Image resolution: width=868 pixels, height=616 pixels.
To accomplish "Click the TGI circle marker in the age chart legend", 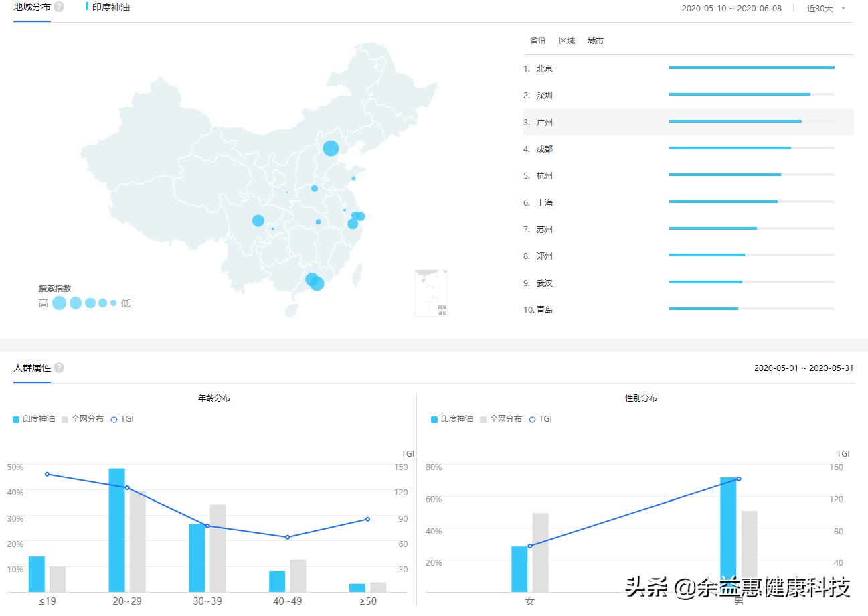I will pyautogui.click(x=114, y=419).
